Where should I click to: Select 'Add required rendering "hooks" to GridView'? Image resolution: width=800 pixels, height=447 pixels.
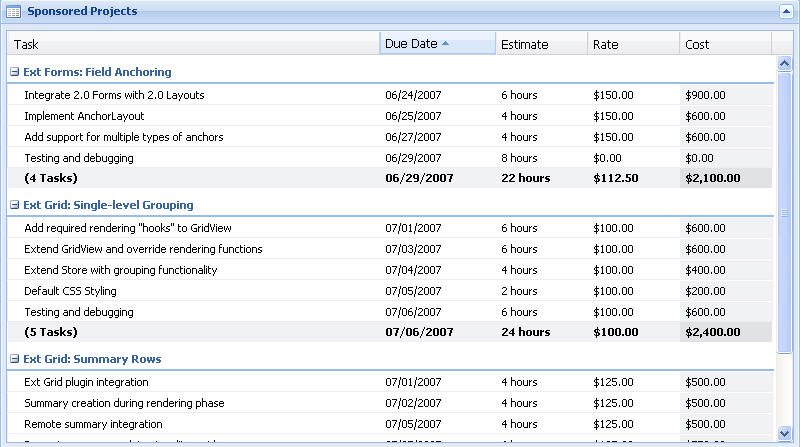pos(128,228)
